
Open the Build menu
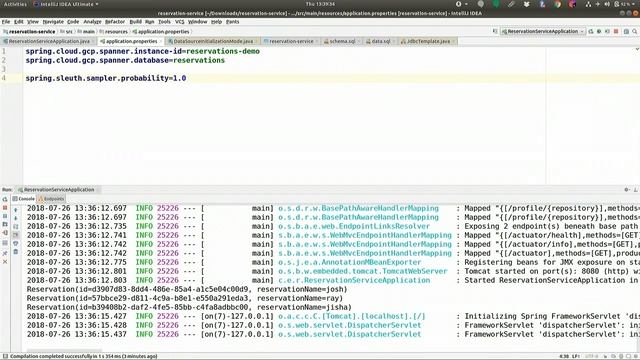(x=135, y=22)
